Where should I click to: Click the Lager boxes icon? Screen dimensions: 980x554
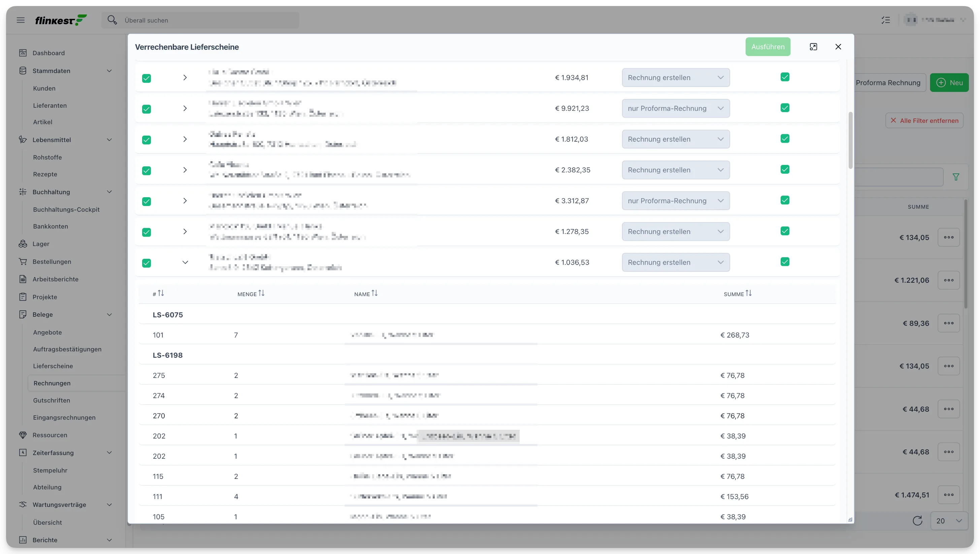23,244
